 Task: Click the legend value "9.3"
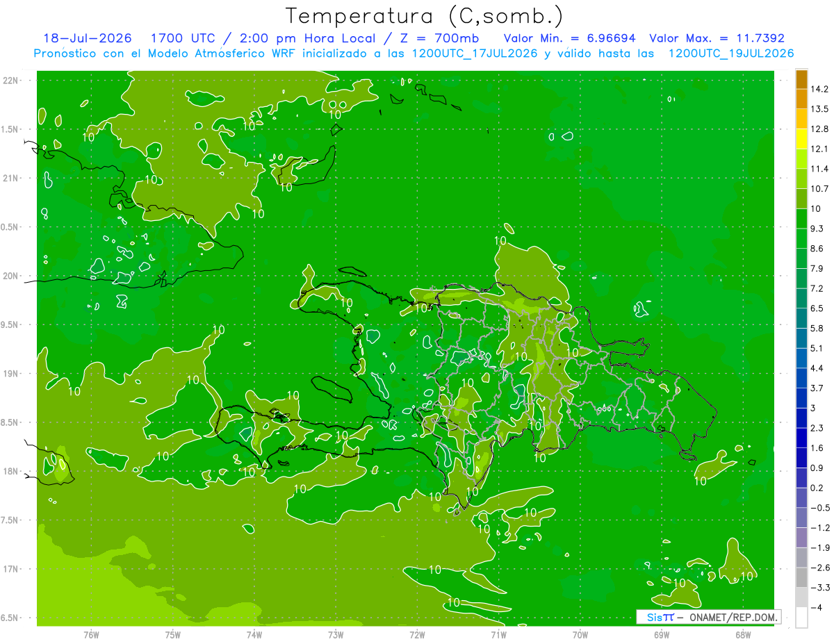point(817,229)
